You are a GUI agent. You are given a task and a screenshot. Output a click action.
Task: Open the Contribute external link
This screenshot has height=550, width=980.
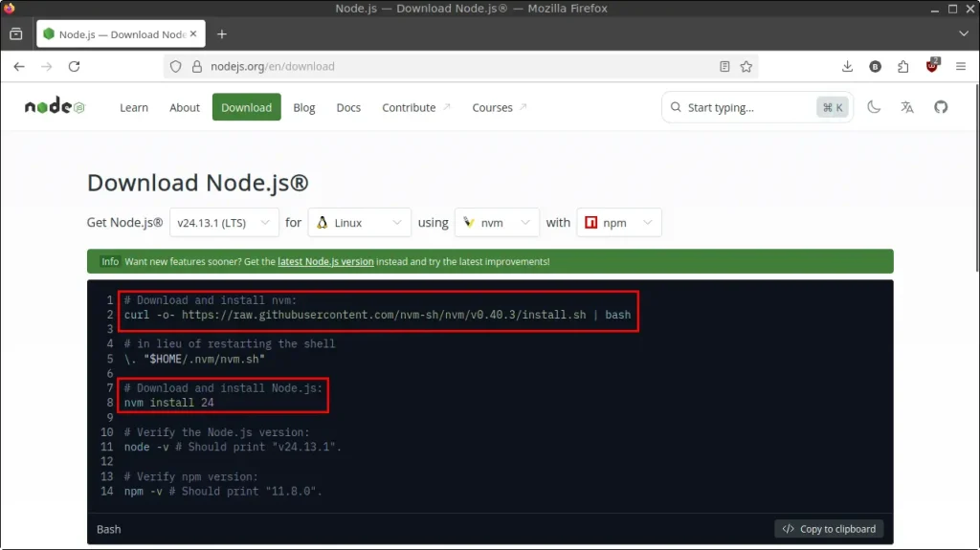[415, 107]
